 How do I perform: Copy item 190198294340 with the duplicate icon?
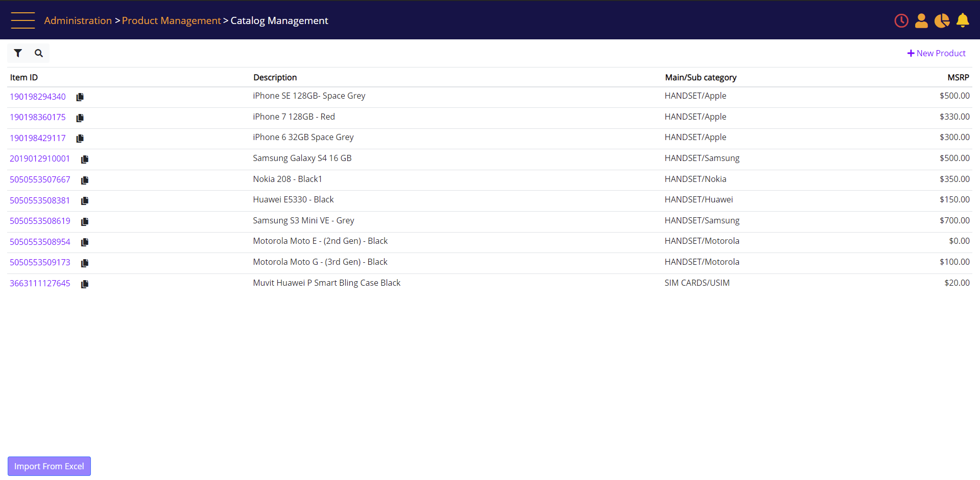coord(80,97)
